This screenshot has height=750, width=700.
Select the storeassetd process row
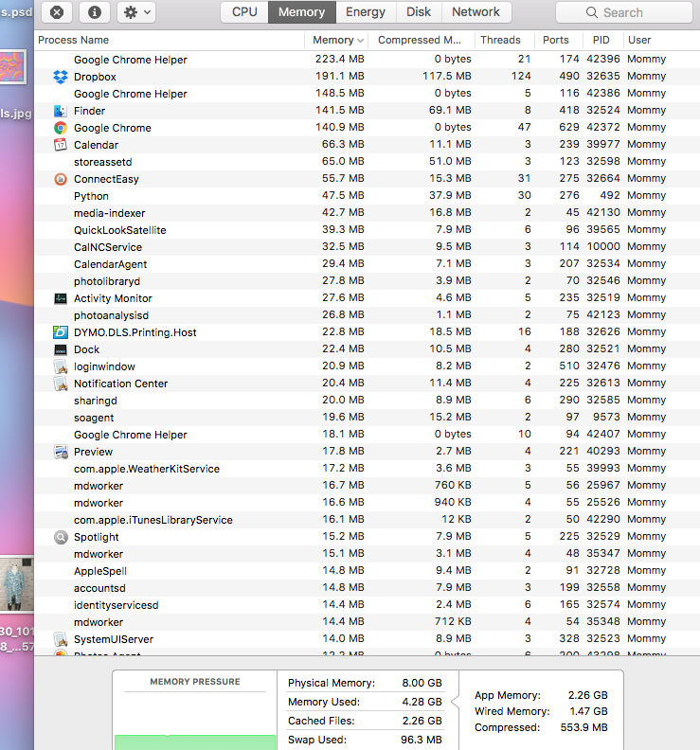click(x=367, y=162)
